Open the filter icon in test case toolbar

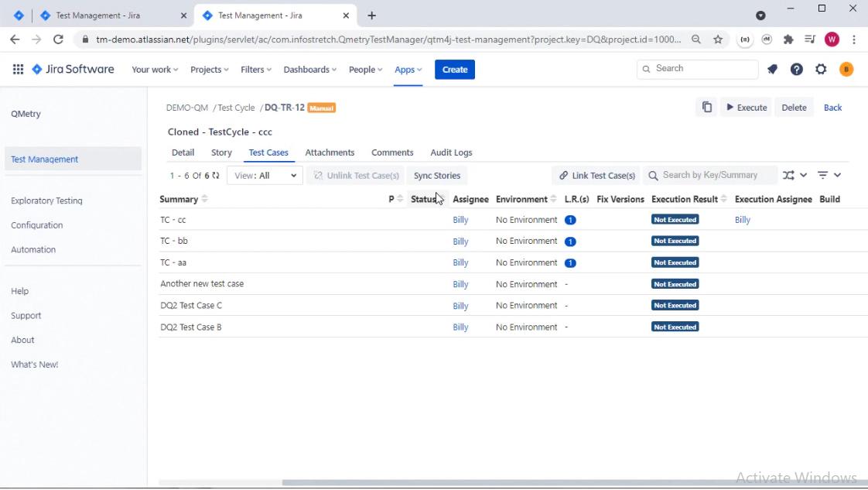coord(823,176)
